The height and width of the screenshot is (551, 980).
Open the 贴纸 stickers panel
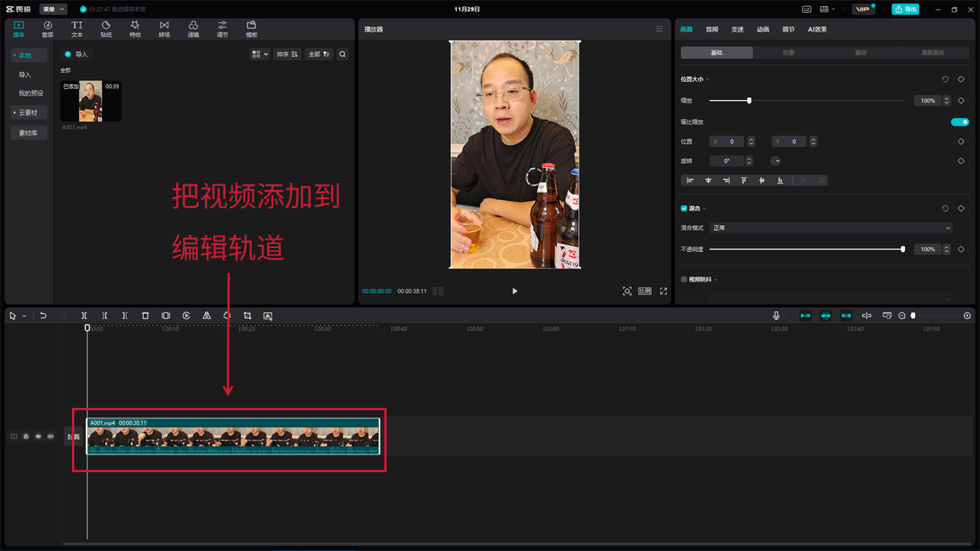106,29
